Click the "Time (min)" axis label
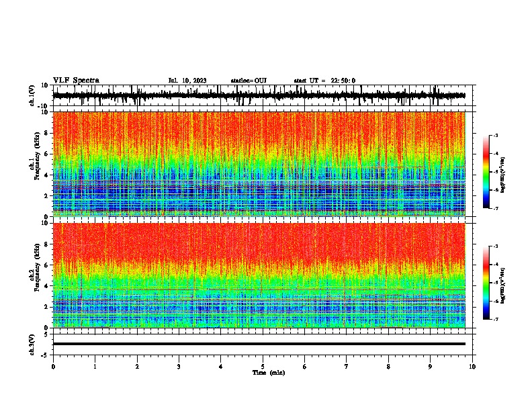The width and height of the screenshot is (532, 411). tap(269, 373)
